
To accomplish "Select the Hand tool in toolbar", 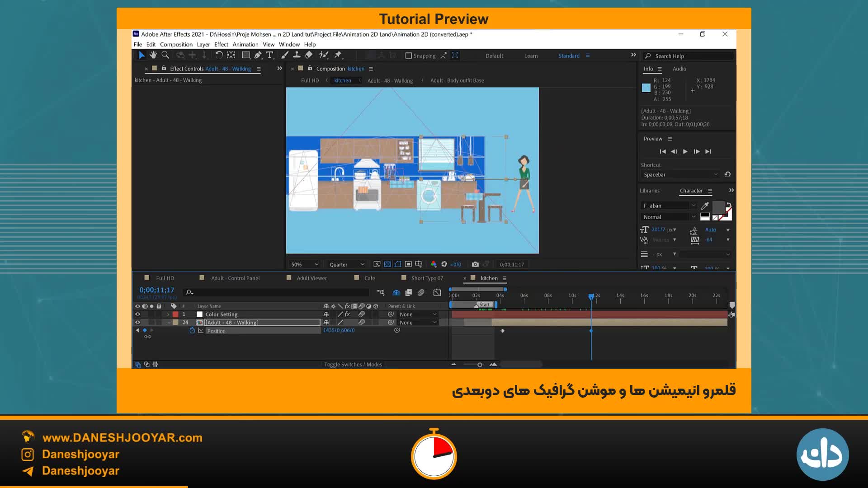I will 153,55.
